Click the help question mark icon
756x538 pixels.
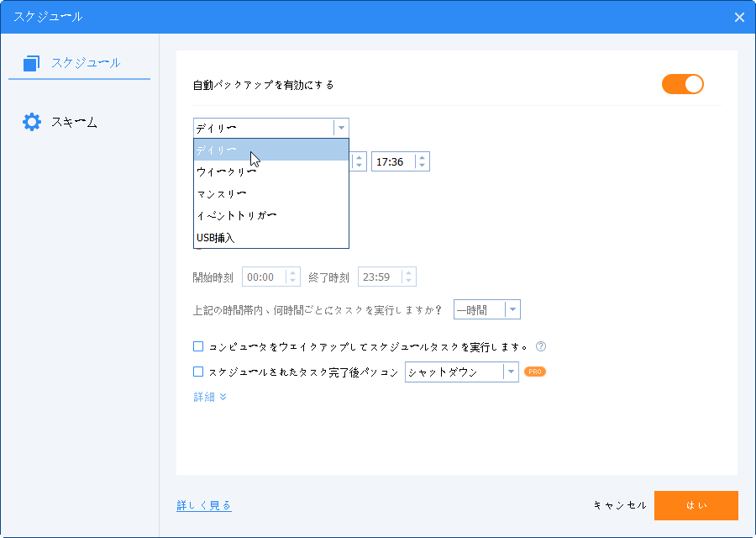click(541, 346)
